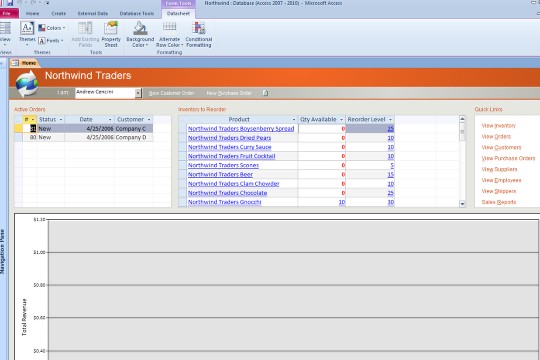Open the Themes gallery

(27, 33)
